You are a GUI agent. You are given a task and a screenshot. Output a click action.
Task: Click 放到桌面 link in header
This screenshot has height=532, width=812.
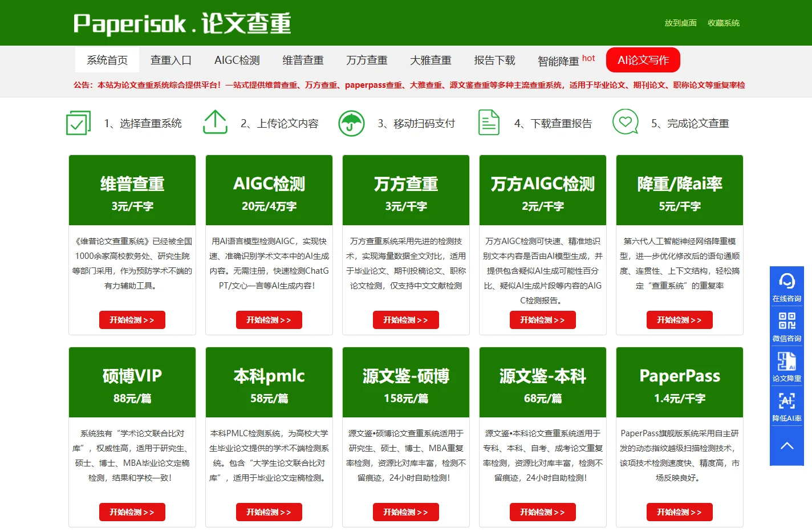680,23
